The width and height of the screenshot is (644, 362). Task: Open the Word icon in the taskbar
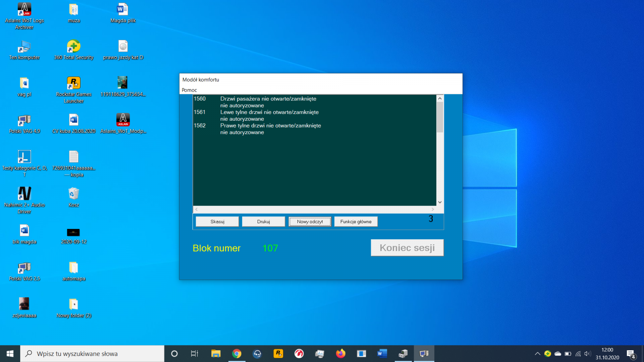click(x=382, y=354)
